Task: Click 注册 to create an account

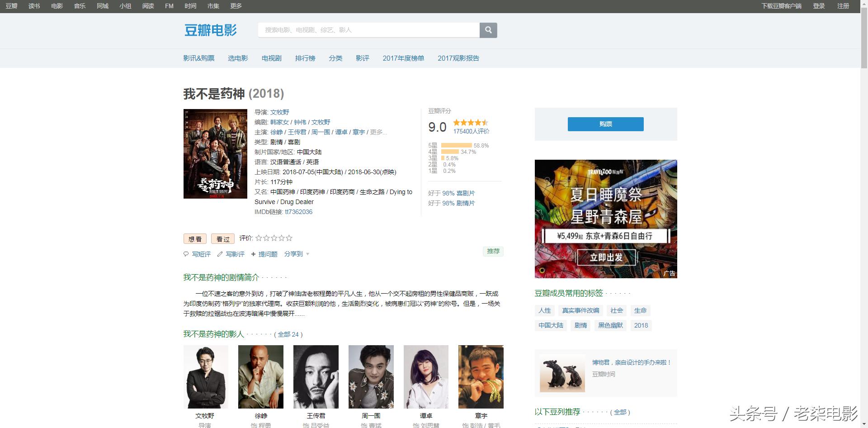Action: pos(843,6)
